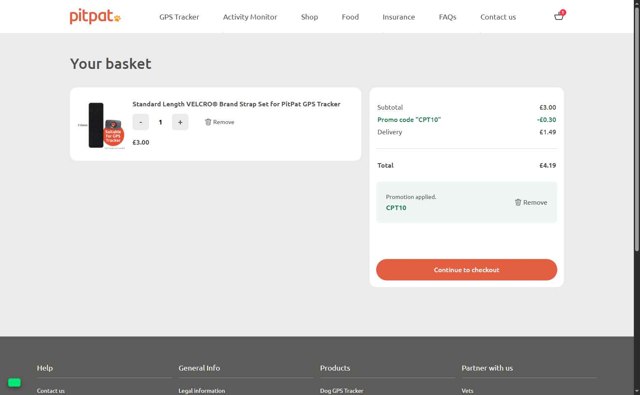Open GPS Tracker menu
Screen dimensions: 640x395
[x=179, y=17]
